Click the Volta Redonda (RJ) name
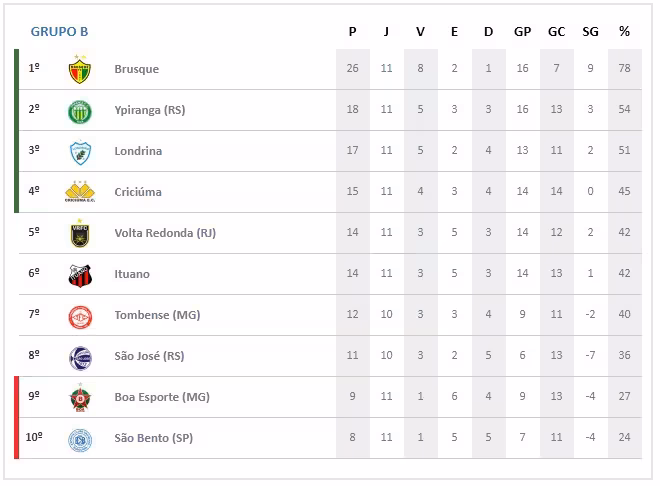The height and width of the screenshot is (486, 660). [x=164, y=233]
